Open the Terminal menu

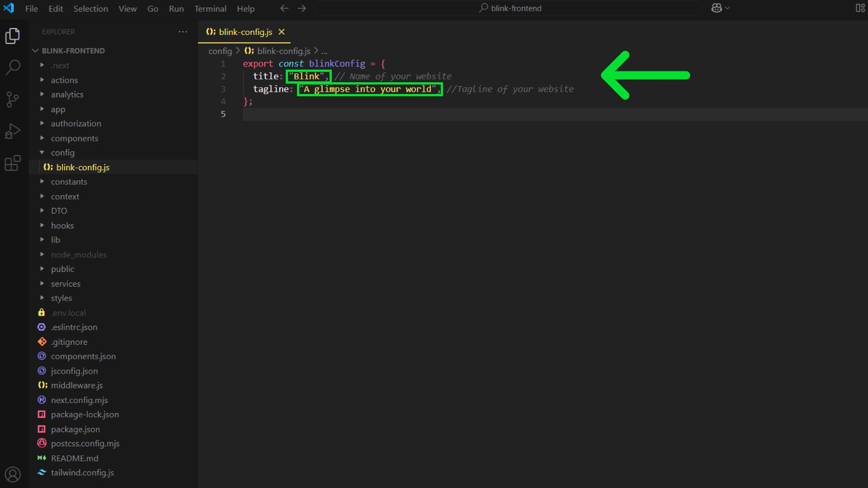pyautogui.click(x=210, y=9)
